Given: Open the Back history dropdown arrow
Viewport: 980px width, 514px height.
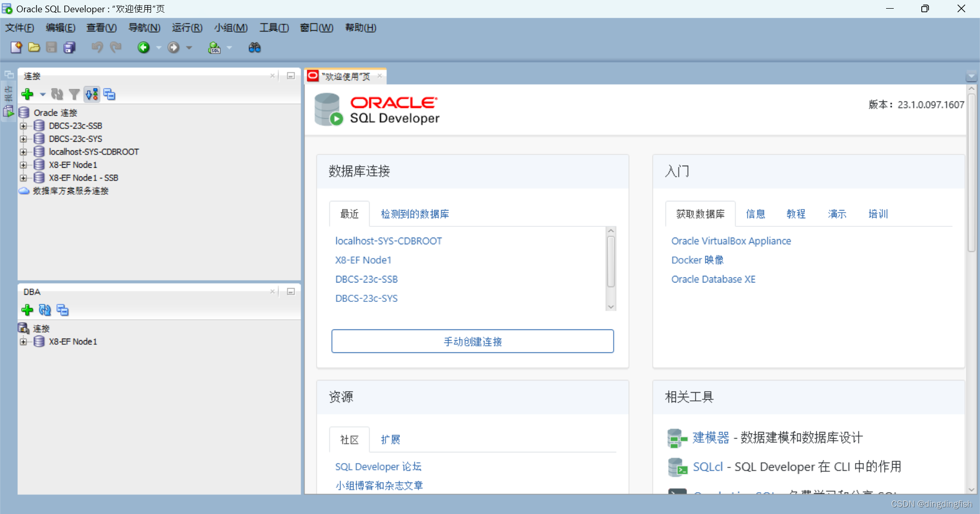Looking at the screenshot, I should [x=158, y=47].
